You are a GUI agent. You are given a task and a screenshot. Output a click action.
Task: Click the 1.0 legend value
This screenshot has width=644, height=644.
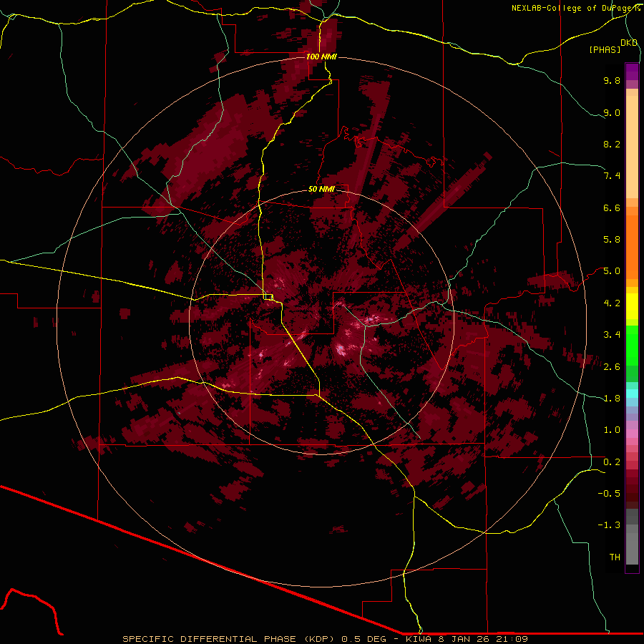(612, 430)
